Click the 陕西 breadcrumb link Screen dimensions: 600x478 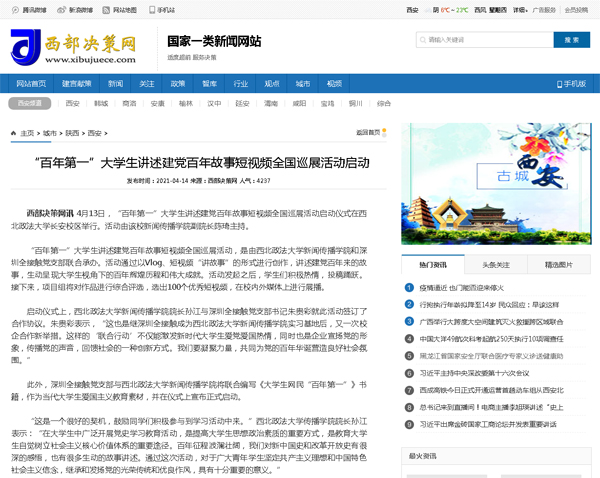74,132
